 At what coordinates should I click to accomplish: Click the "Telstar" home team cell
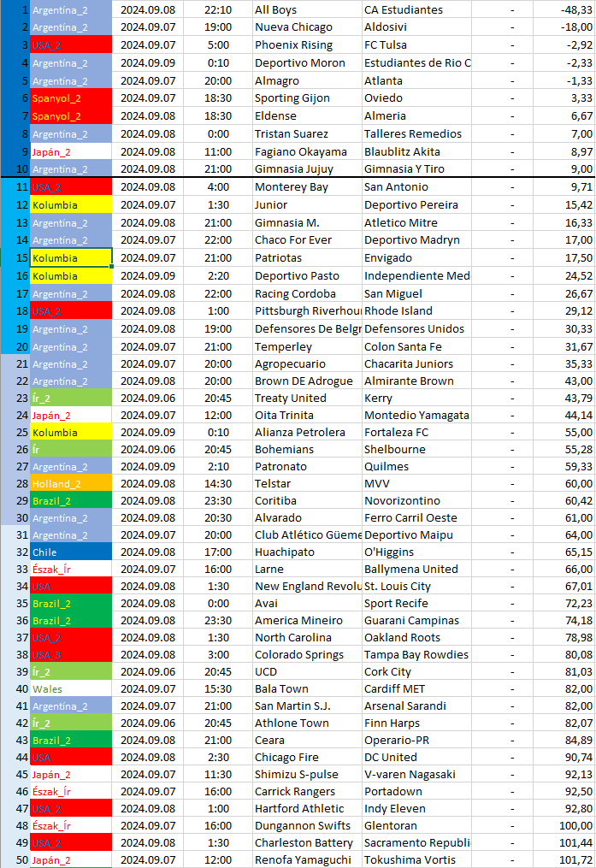(x=275, y=483)
